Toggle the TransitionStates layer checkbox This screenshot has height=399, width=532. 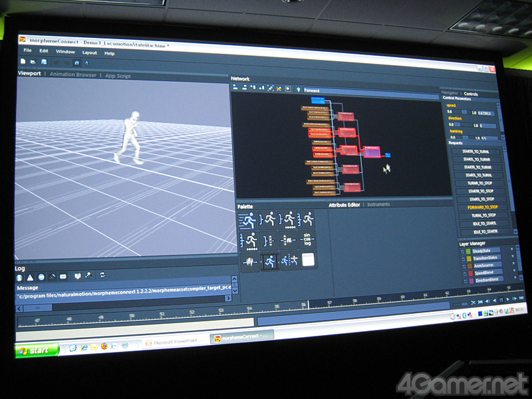pyautogui.click(x=464, y=259)
